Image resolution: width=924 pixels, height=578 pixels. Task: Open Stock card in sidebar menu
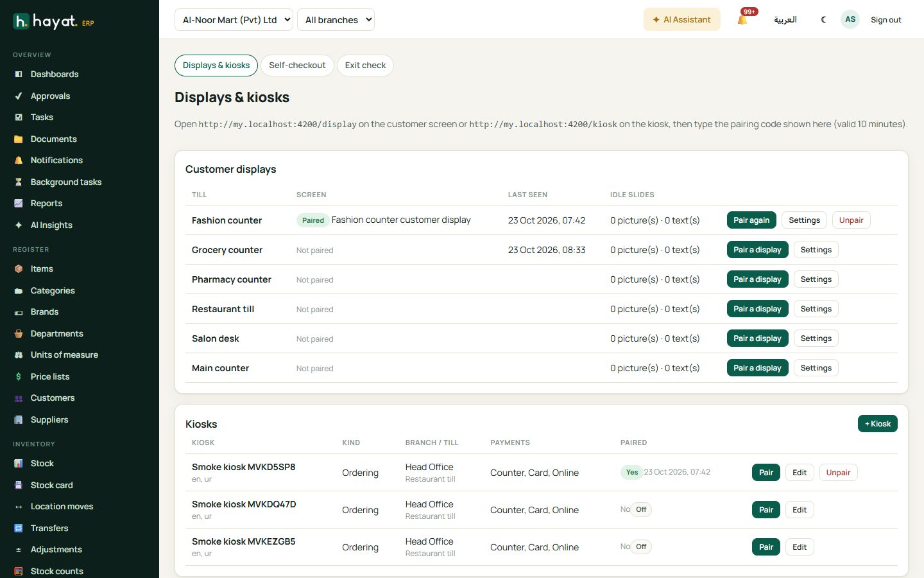click(51, 486)
